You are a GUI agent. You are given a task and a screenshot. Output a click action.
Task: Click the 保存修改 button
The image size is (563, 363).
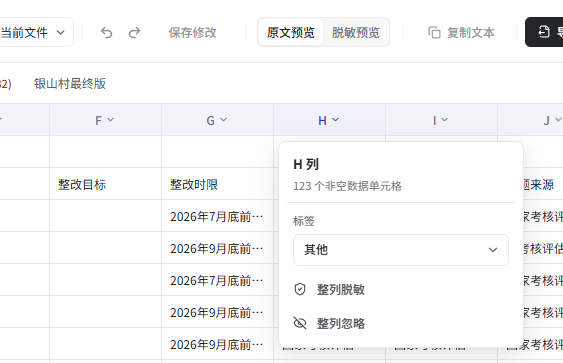click(x=193, y=33)
